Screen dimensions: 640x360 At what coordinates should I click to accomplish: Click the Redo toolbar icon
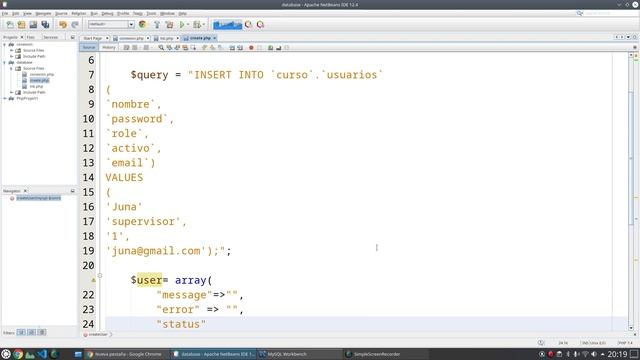pyautogui.click(x=75, y=24)
